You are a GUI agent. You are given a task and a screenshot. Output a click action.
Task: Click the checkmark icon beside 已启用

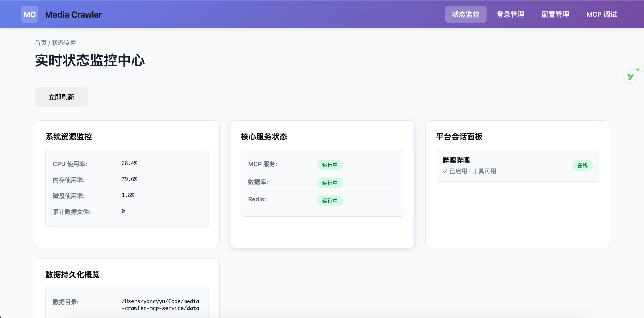445,171
